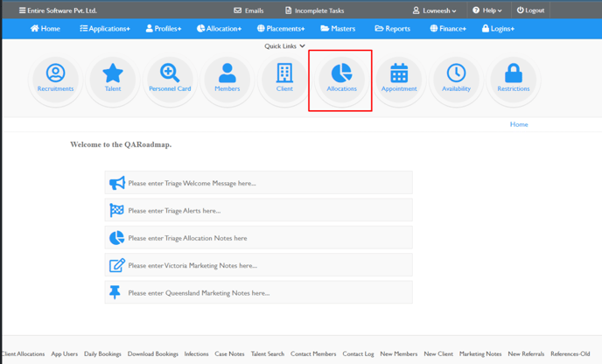Click the hamburger menu icon beside Entire Software

click(22, 10)
